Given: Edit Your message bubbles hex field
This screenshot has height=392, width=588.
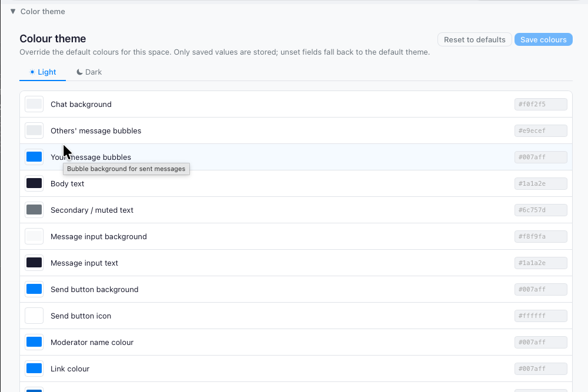Looking at the screenshot, I should click(541, 157).
